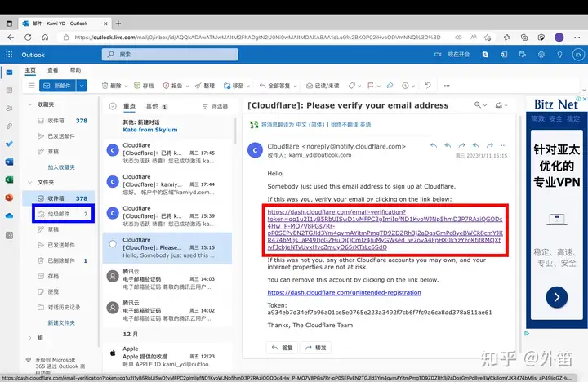588x382 pixels.
Task: Click the Undo arrow in toolbar
Action: coord(428,86)
